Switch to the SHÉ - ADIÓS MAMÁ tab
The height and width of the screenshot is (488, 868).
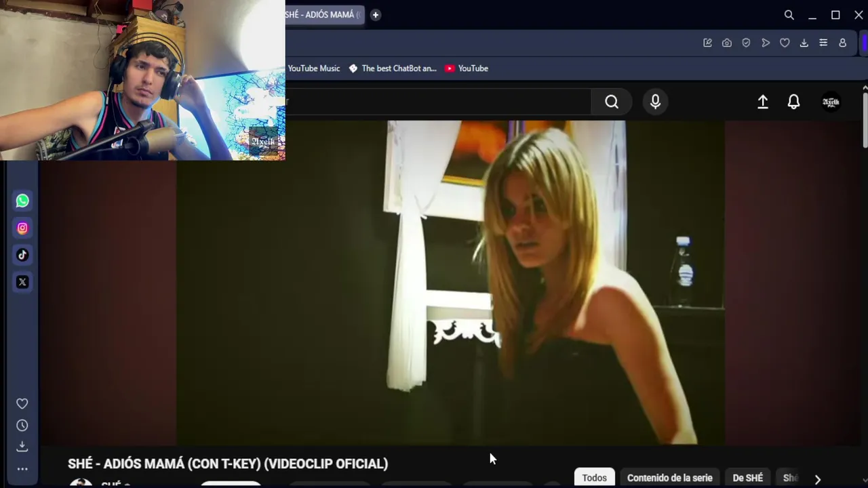[325, 15]
